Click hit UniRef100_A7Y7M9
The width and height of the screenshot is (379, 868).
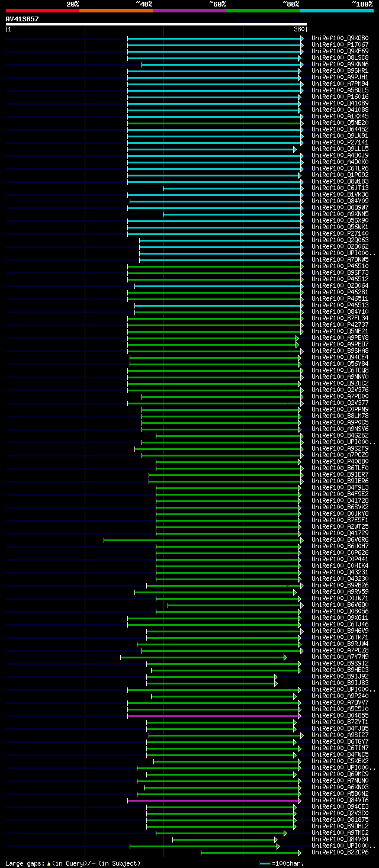coord(340,657)
